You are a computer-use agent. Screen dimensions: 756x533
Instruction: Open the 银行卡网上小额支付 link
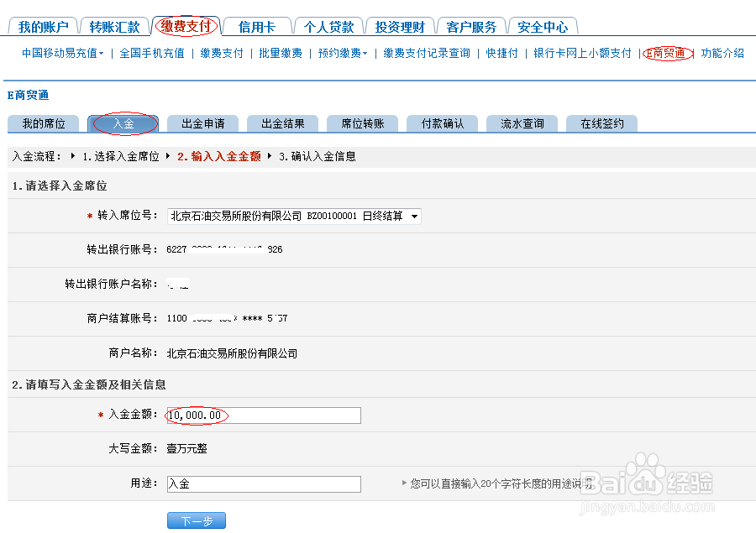pyautogui.click(x=580, y=52)
